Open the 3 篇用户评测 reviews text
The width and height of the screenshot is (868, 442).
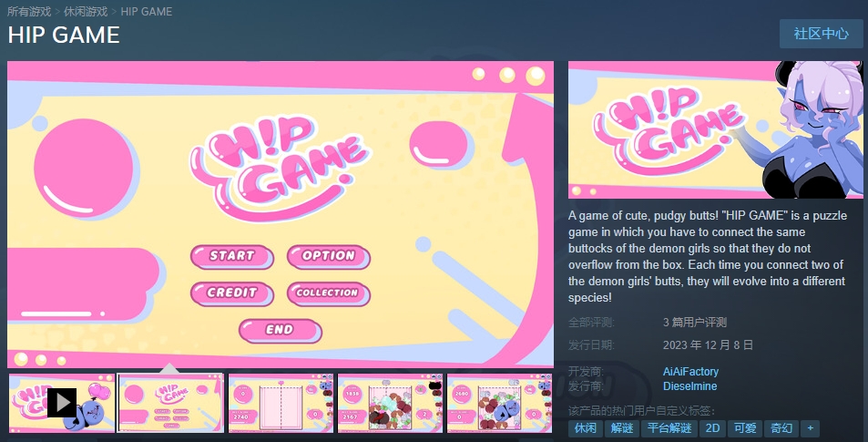695,323
